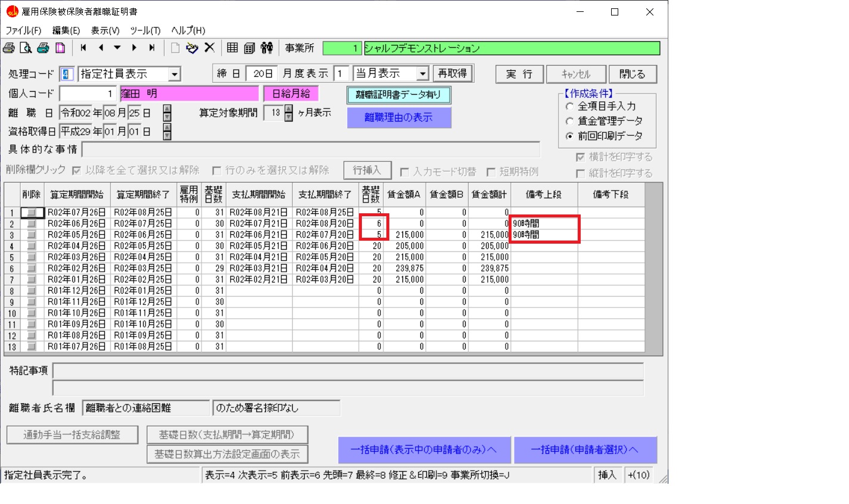The image size is (849, 504).
Task: Click the blank new document icon
Action: point(175,48)
